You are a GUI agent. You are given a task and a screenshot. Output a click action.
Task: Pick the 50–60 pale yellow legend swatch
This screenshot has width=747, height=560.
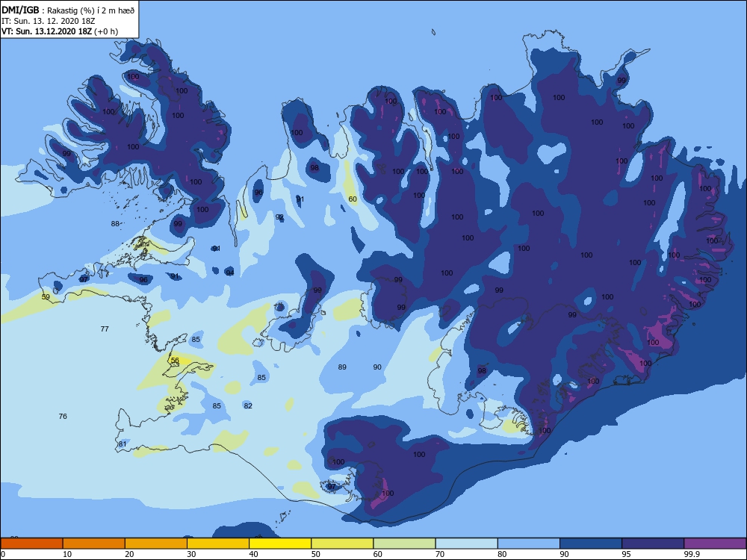342,544
